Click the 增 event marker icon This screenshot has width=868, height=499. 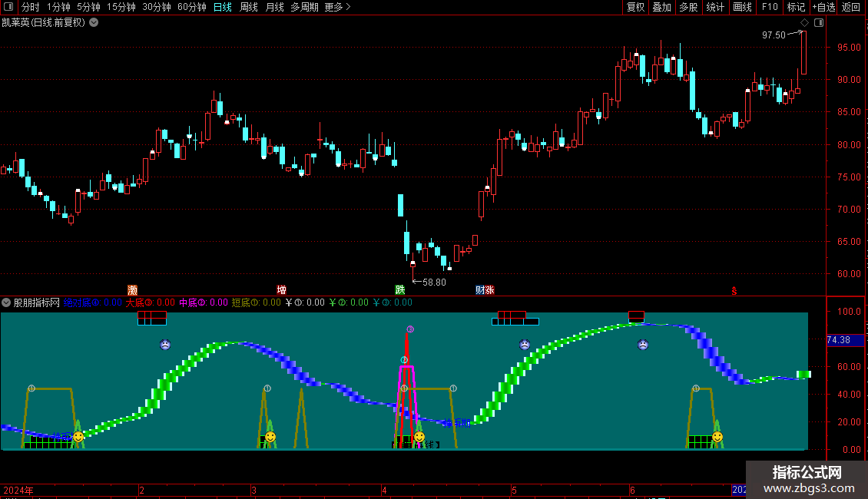tap(281, 290)
